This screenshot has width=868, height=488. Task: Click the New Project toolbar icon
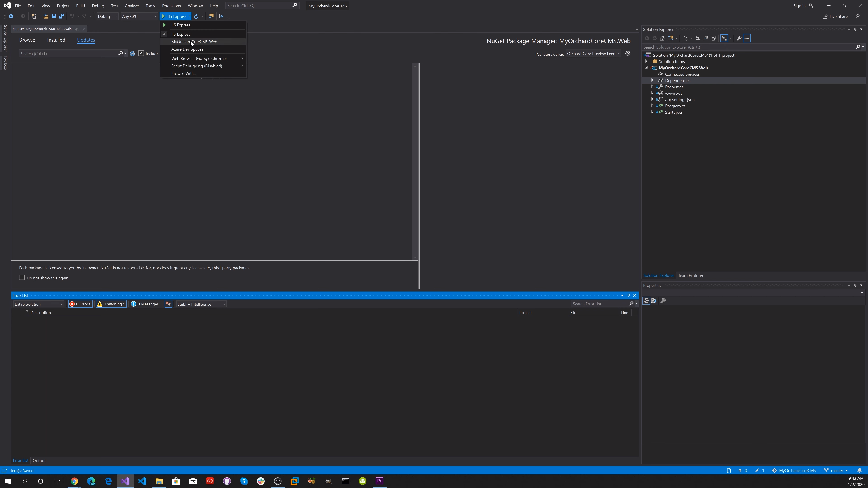click(x=34, y=16)
